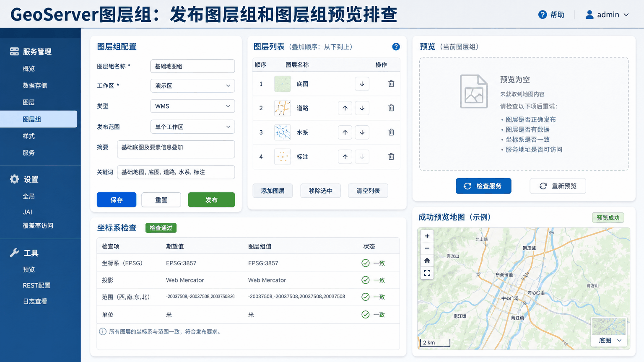
Task: Click the 清空列表 button
Action: point(368,191)
